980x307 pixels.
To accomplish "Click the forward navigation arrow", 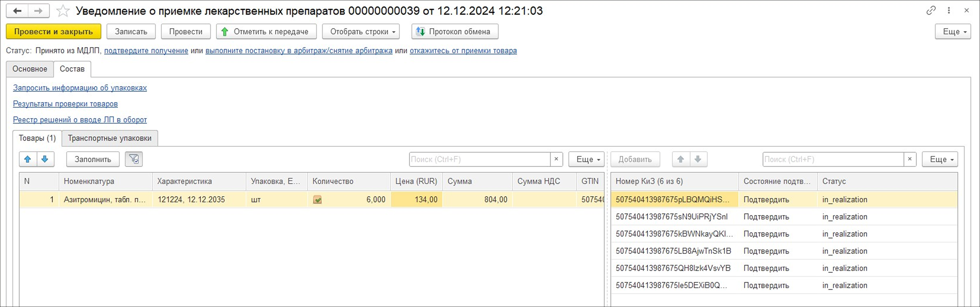I will 38,11.
